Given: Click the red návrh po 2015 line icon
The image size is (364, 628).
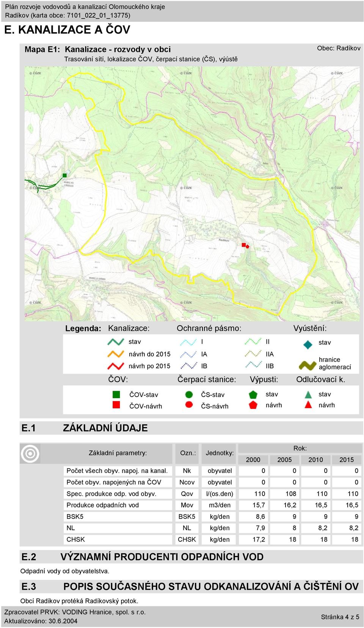Looking at the screenshot, I should [116, 366].
